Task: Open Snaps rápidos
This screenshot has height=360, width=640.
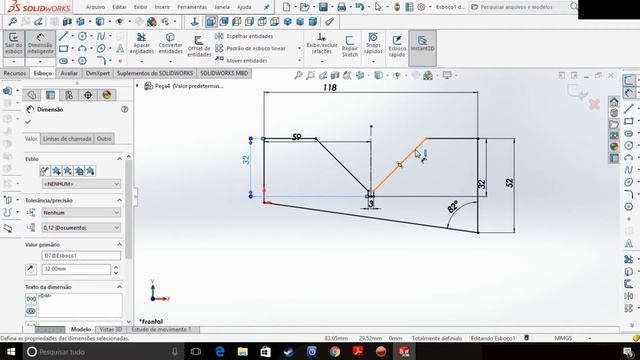Action: [373, 44]
